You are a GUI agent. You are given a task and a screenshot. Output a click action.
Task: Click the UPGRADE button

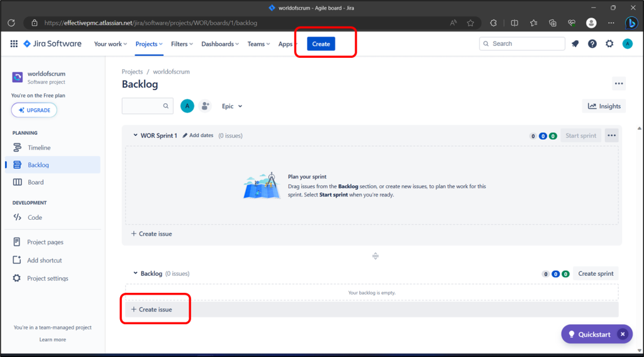[x=34, y=110]
